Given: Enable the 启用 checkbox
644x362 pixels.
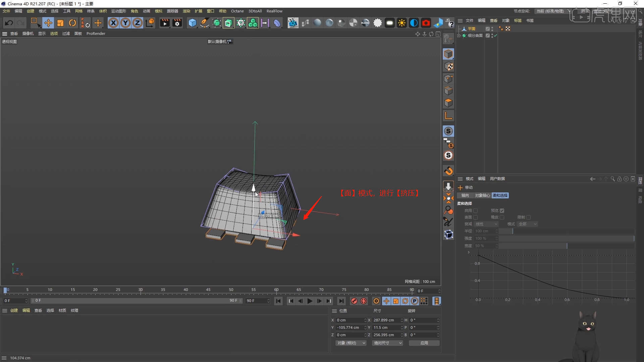Looking at the screenshot, I should (475, 210).
